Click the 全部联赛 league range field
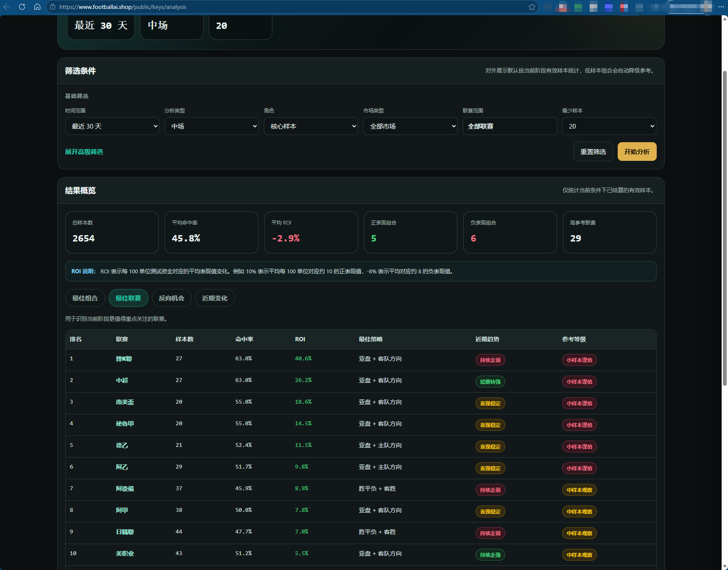Screen dimensions: 728x570 [510, 126]
